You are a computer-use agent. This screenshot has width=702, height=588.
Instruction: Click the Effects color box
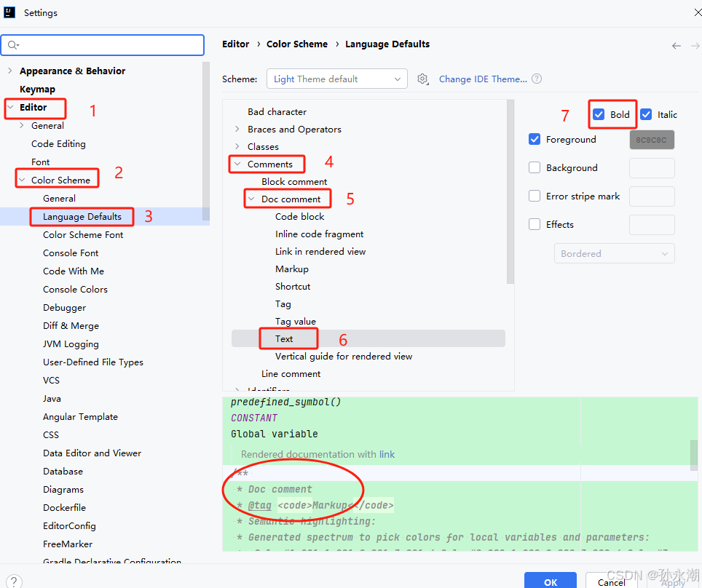click(x=652, y=225)
